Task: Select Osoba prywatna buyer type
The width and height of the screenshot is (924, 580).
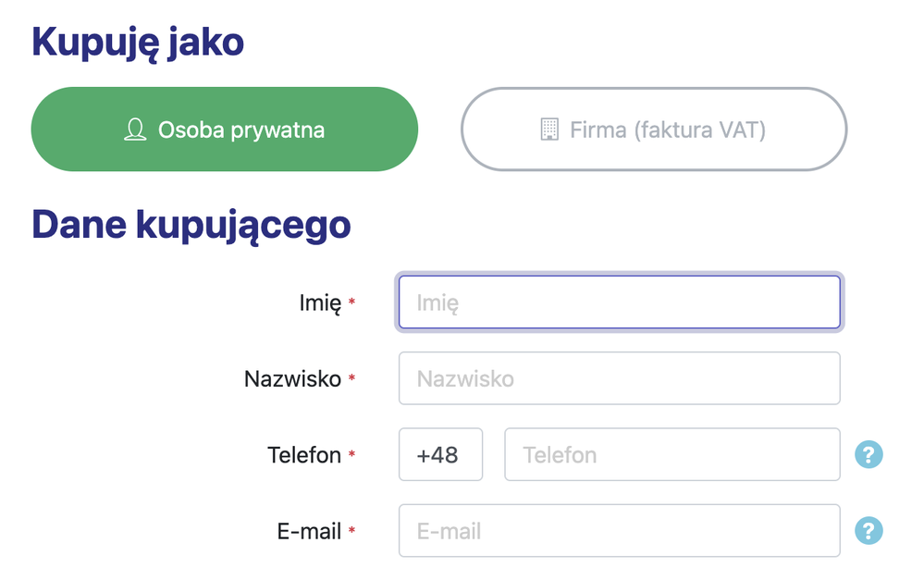Action: (225, 130)
